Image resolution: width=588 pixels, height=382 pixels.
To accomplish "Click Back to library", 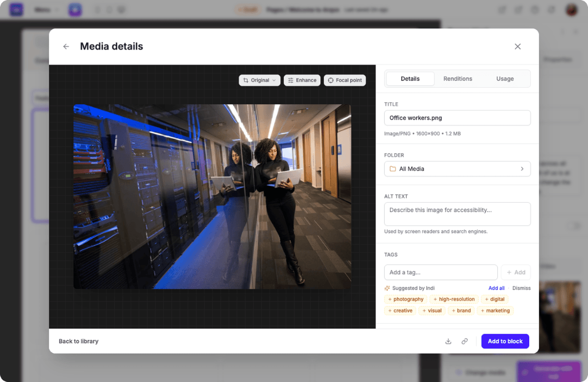I will click(x=78, y=341).
